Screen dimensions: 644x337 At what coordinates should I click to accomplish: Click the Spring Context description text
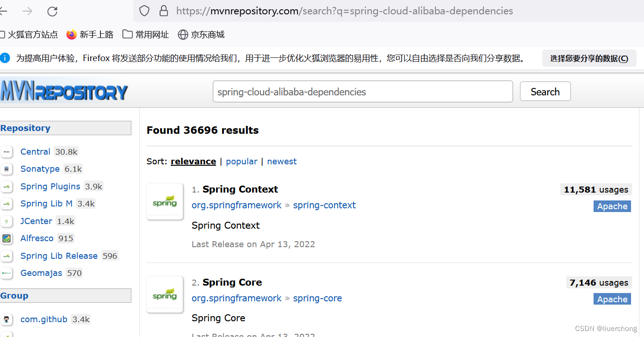pyautogui.click(x=225, y=225)
